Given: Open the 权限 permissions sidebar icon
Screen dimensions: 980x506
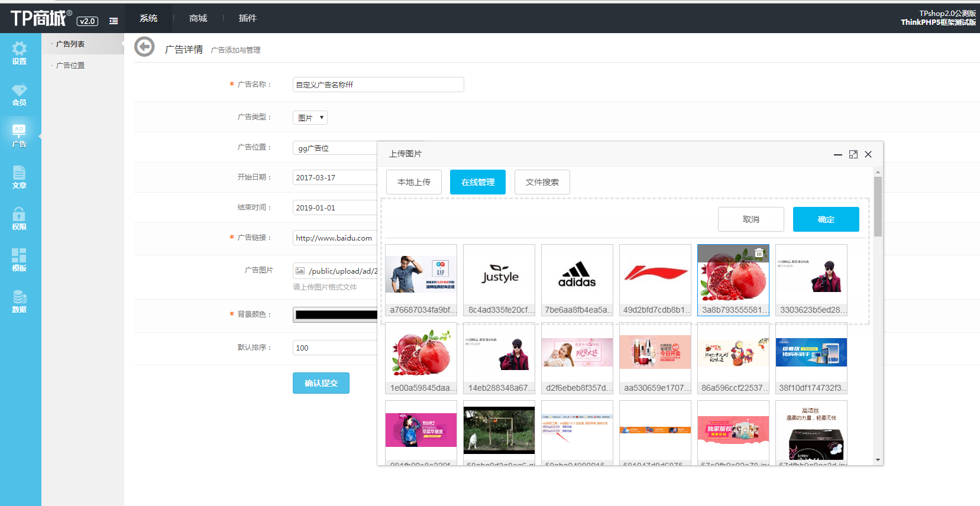Looking at the screenshot, I should coord(20,219).
